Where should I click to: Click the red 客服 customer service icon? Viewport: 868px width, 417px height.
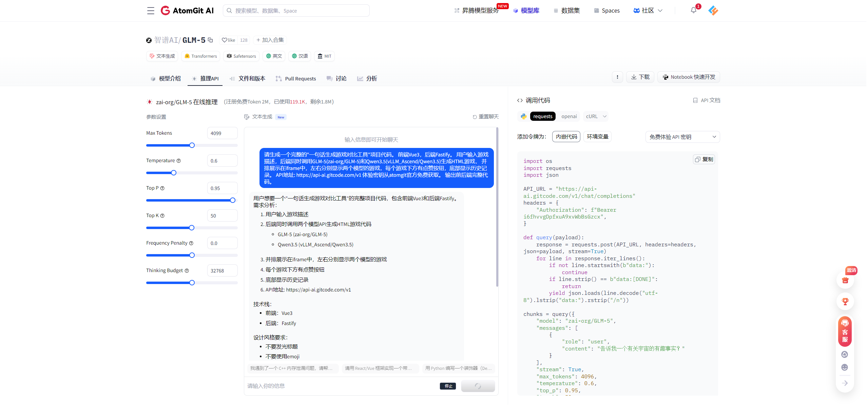[845, 331]
